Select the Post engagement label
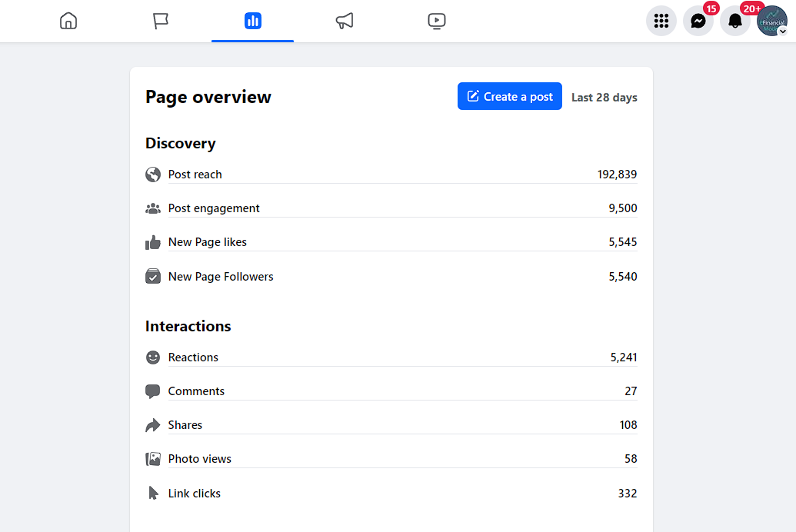The image size is (796, 532). pyautogui.click(x=214, y=208)
